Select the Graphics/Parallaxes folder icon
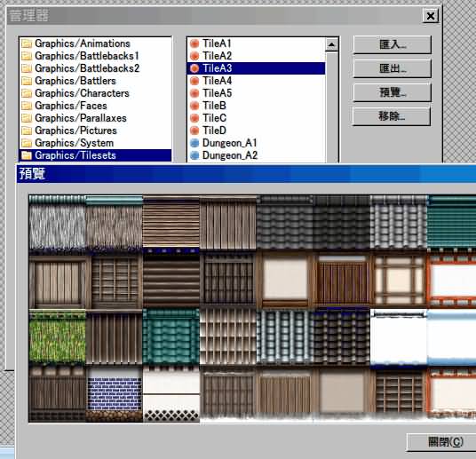476x459 pixels. point(27,118)
